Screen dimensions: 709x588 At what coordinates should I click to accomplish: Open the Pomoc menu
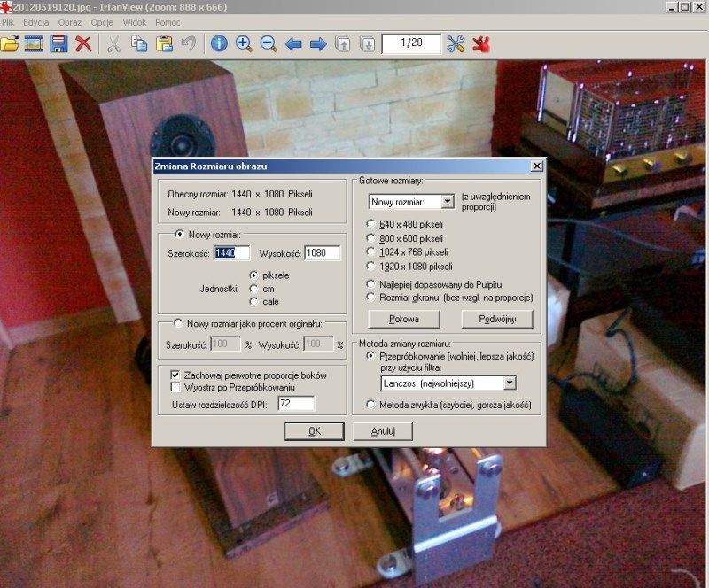tap(168, 22)
